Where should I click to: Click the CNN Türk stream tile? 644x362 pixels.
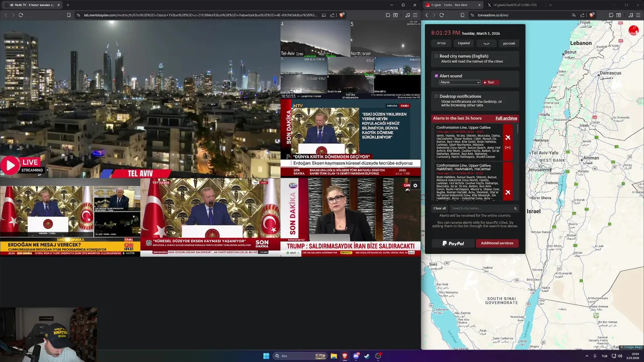point(70,218)
